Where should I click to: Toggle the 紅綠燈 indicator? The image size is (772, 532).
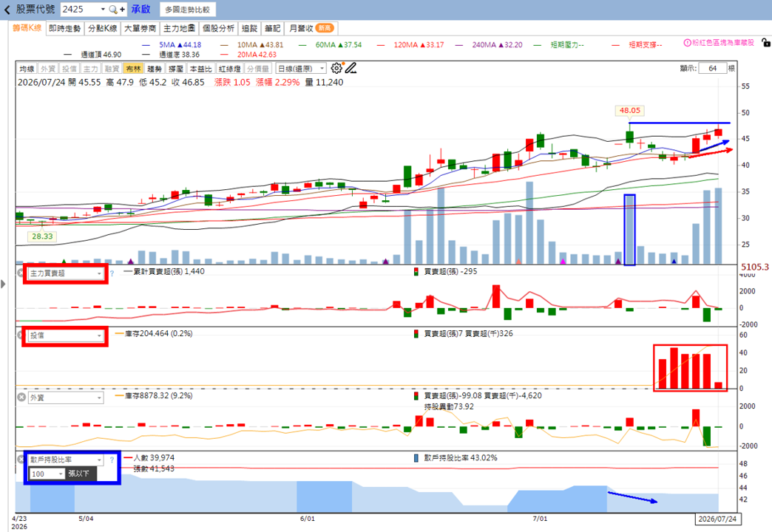tap(229, 69)
